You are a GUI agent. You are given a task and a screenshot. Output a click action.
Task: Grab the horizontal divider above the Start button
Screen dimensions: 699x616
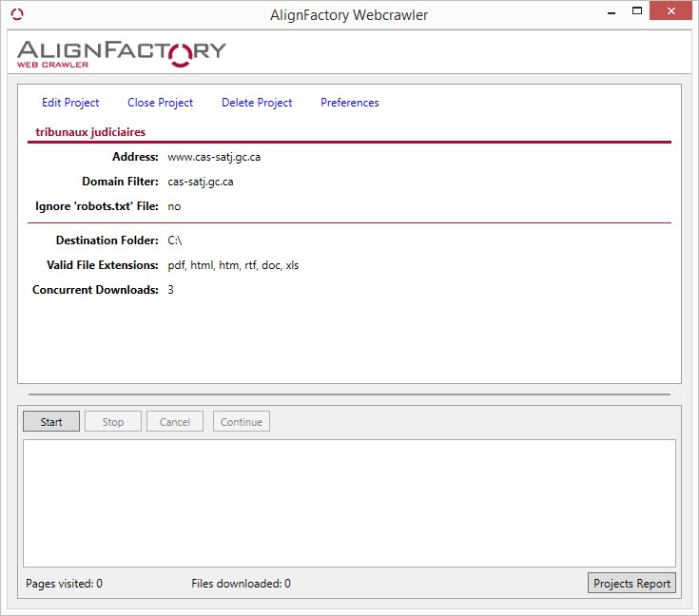click(349, 394)
